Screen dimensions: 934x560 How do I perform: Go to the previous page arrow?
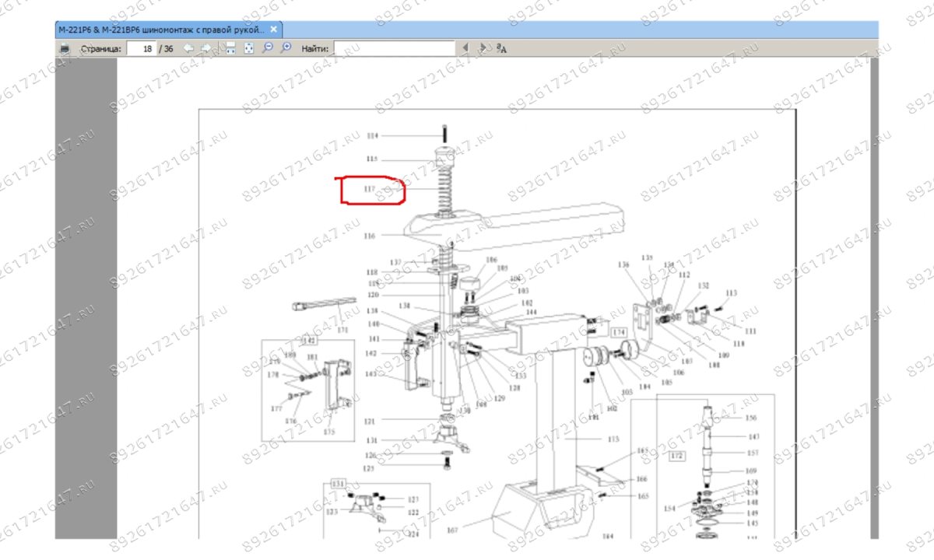pyautogui.click(x=188, y=48)
